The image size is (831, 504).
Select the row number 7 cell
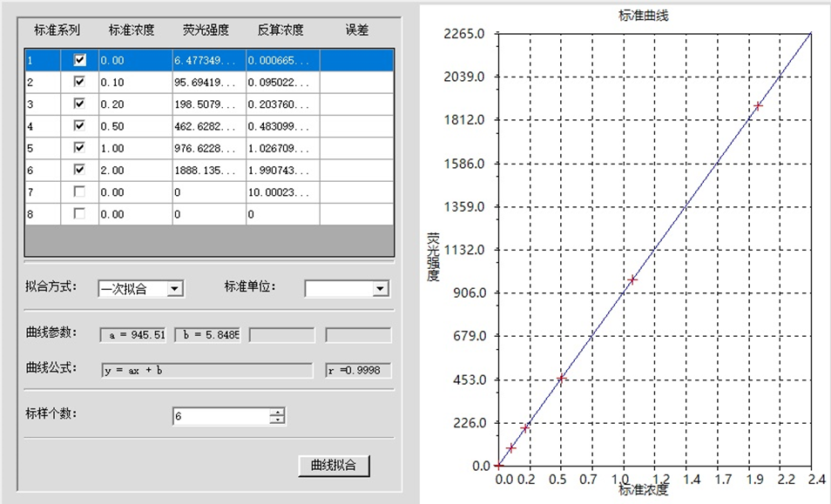click(x=43, y=192)
